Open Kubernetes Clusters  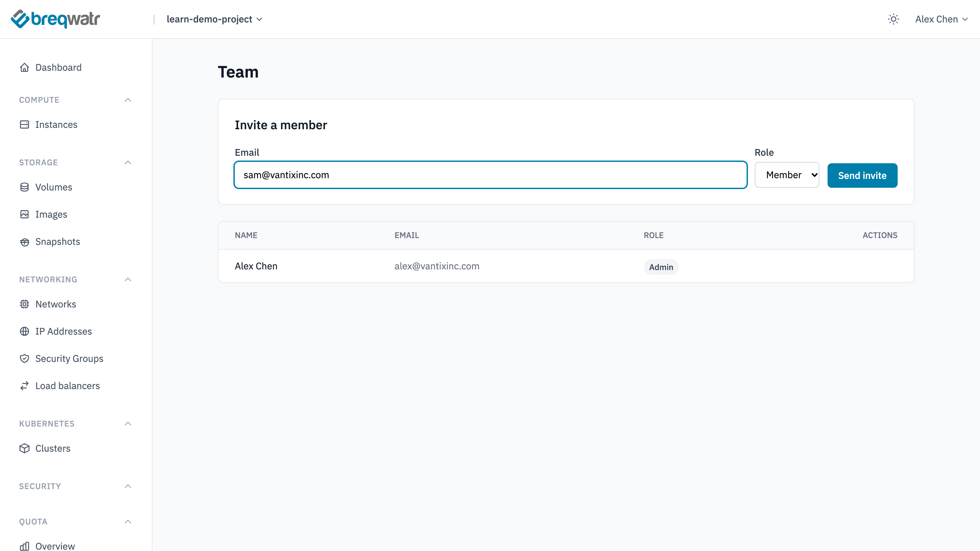click(x=52, y=448)
